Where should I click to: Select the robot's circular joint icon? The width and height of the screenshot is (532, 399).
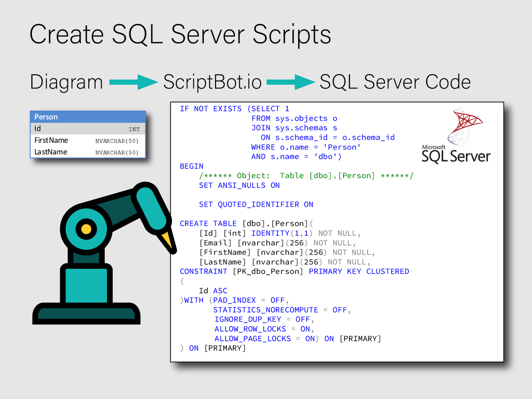(87, 228)
